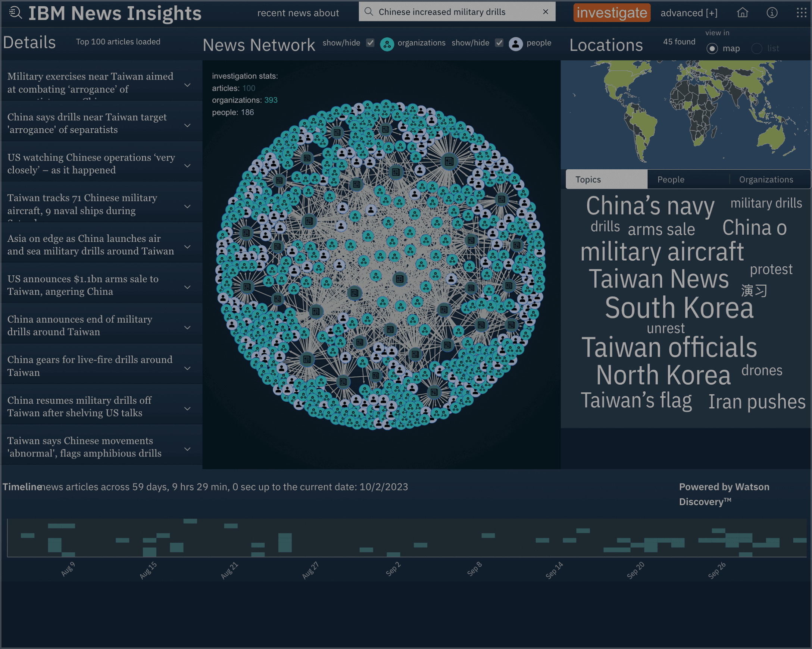The height and width of the screenshot is (649, 812).
Task: Expand 'Taiwan tracks 71 Chinese military aircraft' article
Action: [187, 206]
